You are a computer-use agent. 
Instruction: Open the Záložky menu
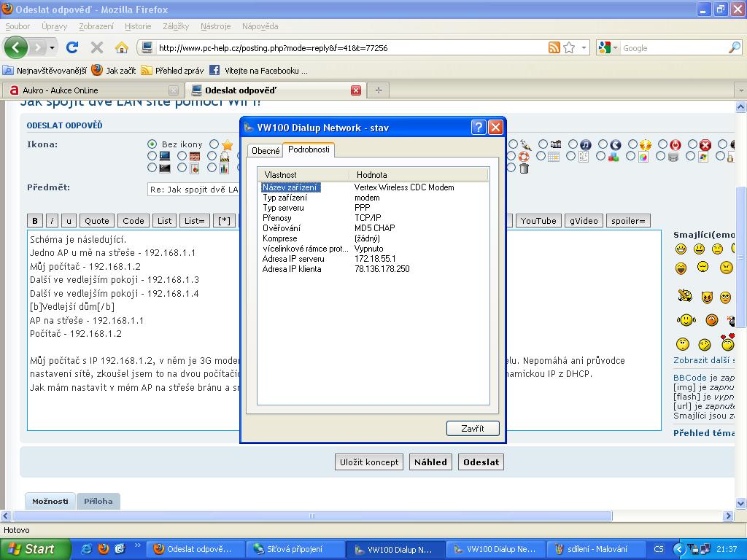pyautogui.click(x=176, y=26)
